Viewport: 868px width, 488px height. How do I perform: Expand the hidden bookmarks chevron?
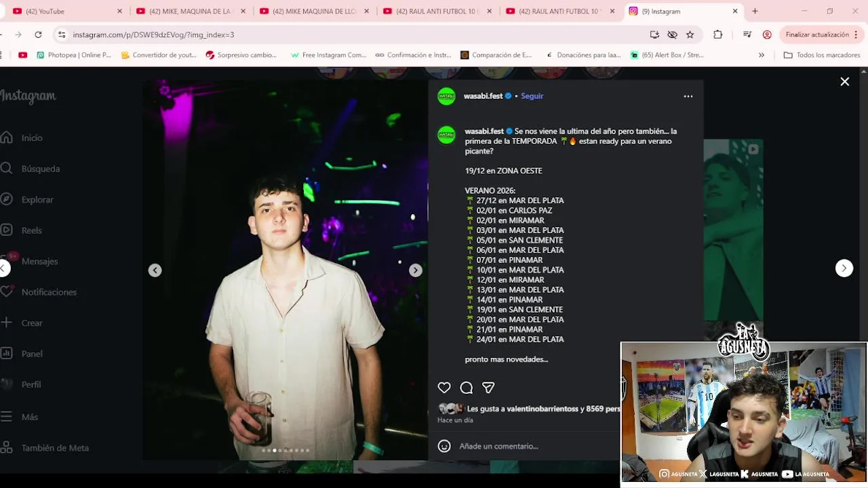762,55
